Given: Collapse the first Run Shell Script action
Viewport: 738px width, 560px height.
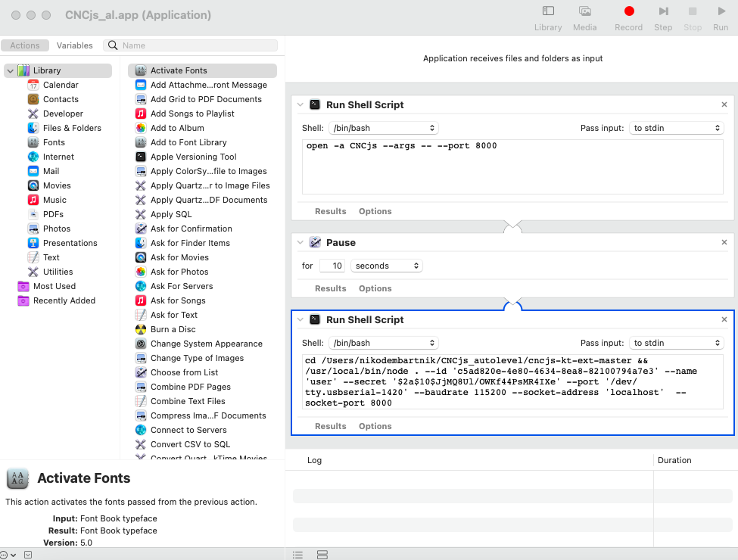Looking at the screenshot, I should (300, 105).
